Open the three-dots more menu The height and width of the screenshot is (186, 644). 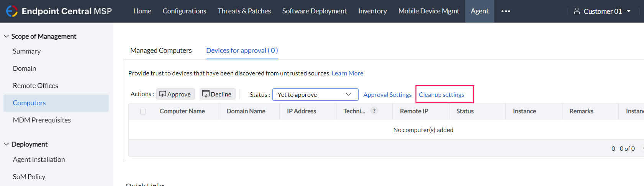pos(506,11)
